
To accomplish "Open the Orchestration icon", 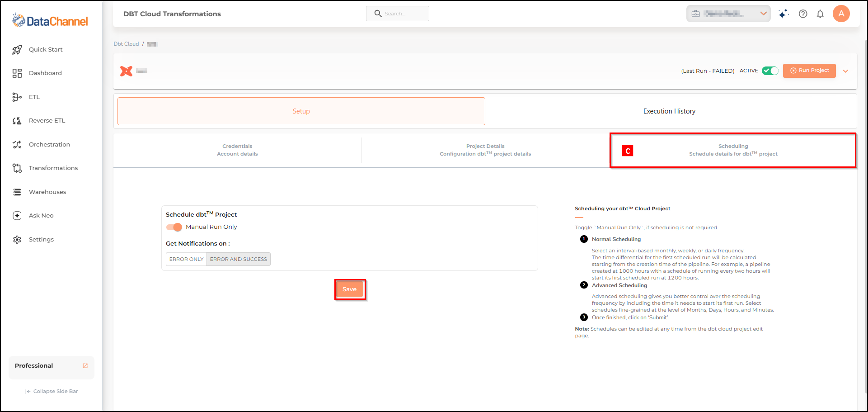I will 17,145.
